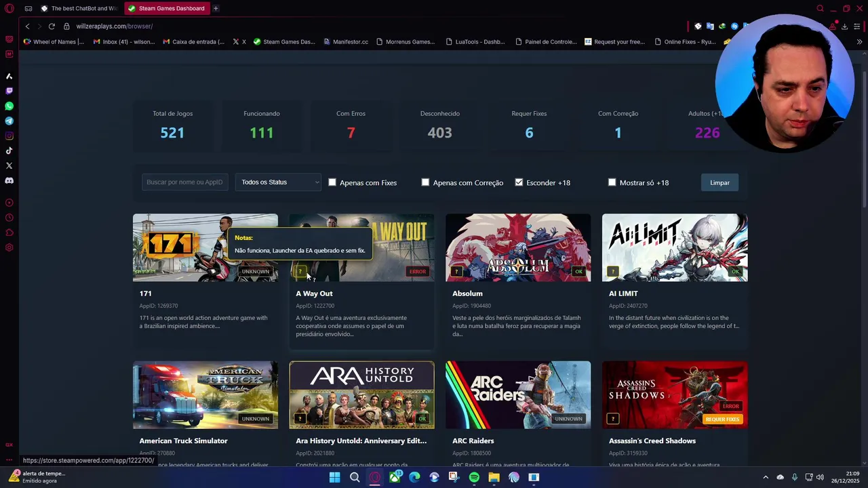Open the Manifestor.cc bookmark
This screenshot has width=868, height=488.
(346, 41)
